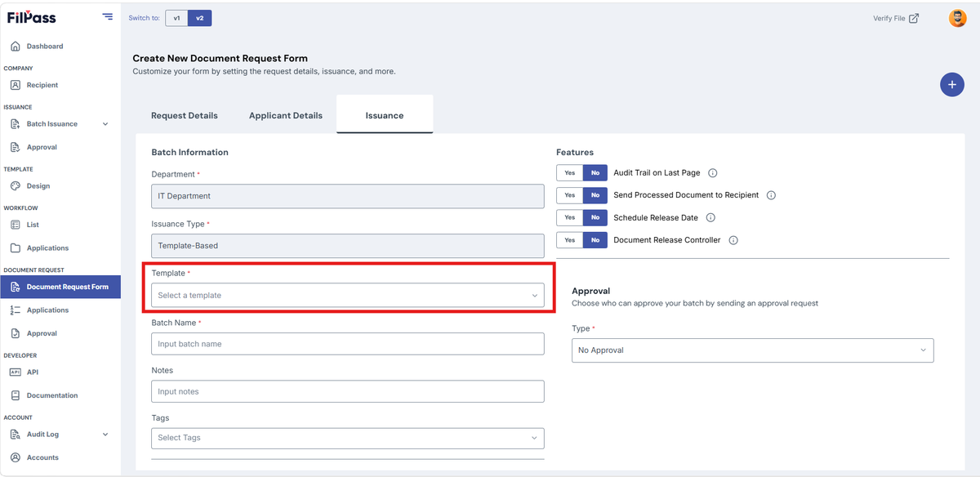Image resolution: width=980 pixels, height=477 pixels.
Task: Set Send Processed Document to Recipient to No
Action: tap(595, 195)
